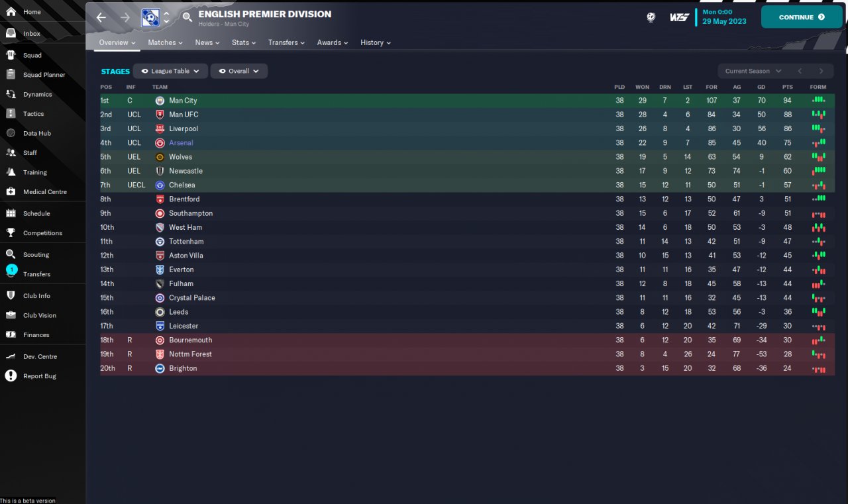
Task: Open the Scouting magnifier icon
Action: pyautogui.click(x=11, y=254)
